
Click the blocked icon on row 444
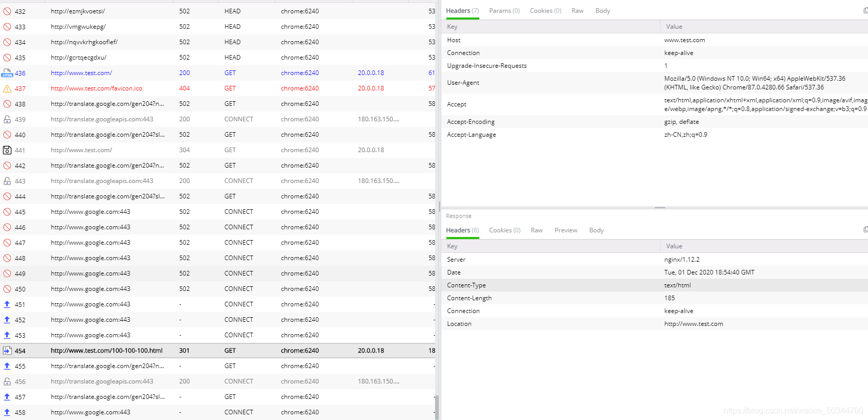pos(7,196)
